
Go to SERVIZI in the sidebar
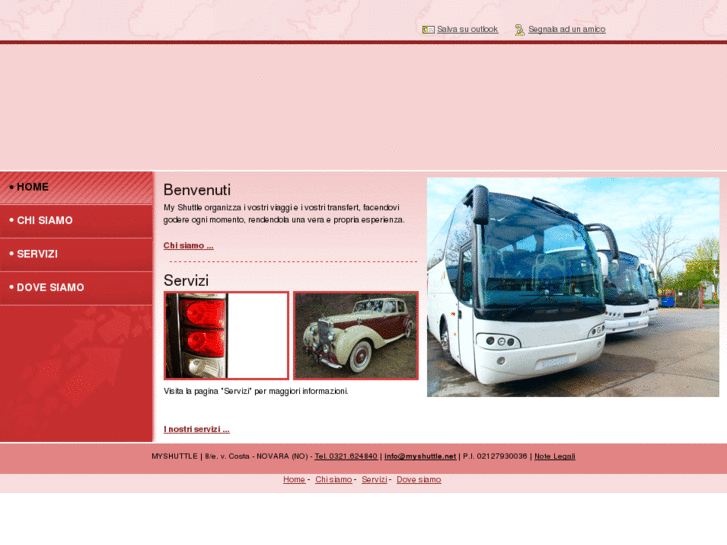tap(76, 254)
